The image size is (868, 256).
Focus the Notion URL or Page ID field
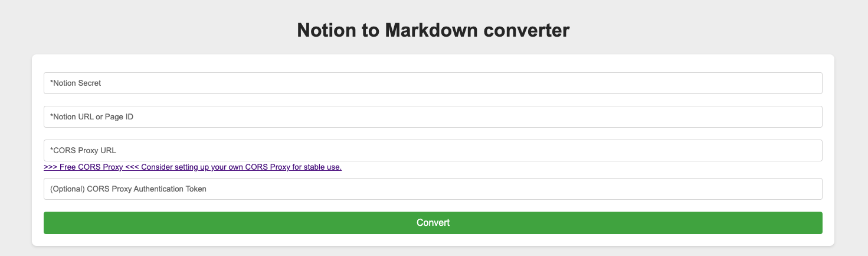(x=433, y=117)
